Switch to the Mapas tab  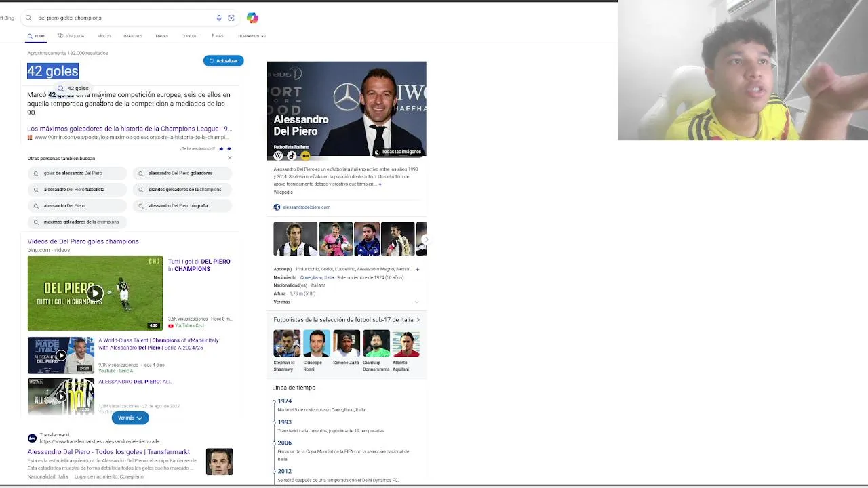point(161,36)
